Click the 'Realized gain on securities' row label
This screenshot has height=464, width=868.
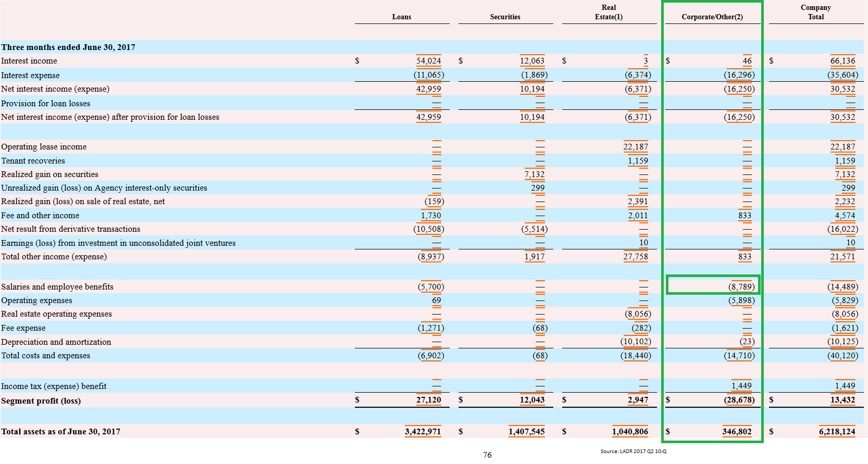pyautogui.click(x=49, y=174)
